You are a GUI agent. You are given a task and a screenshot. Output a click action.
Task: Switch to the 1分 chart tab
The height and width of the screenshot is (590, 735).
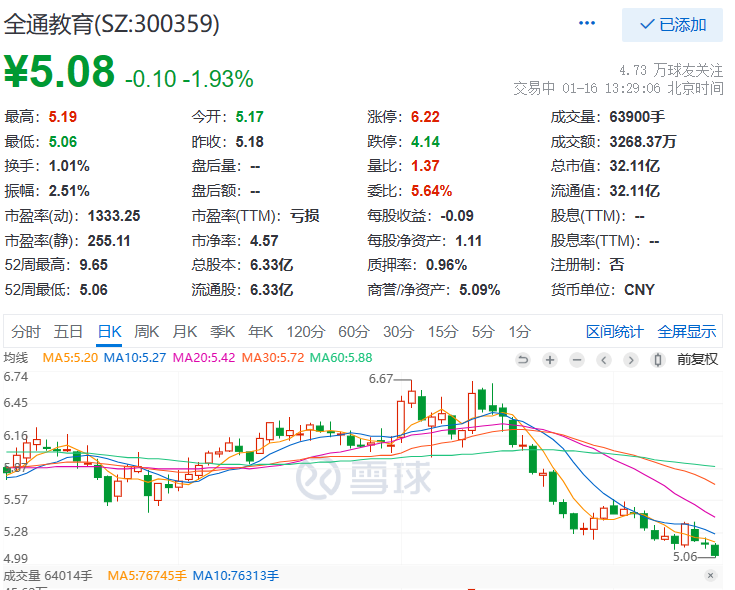tap(519, 332)
